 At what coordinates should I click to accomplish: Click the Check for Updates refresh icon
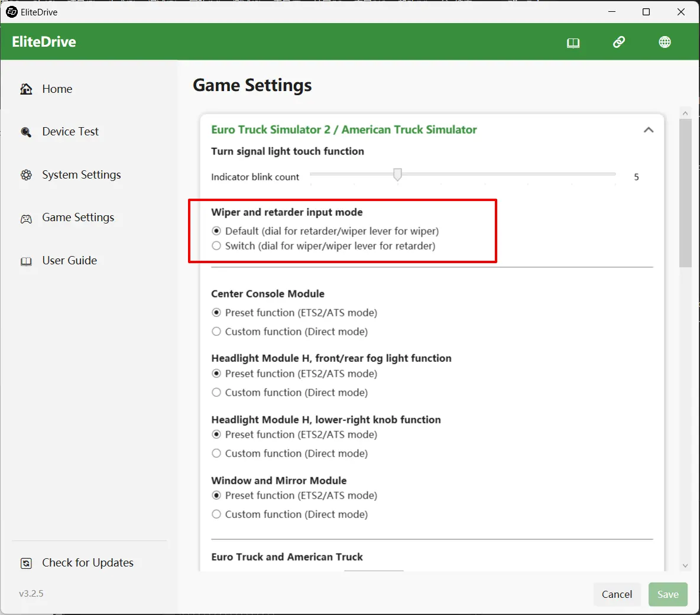coord(27,563)
